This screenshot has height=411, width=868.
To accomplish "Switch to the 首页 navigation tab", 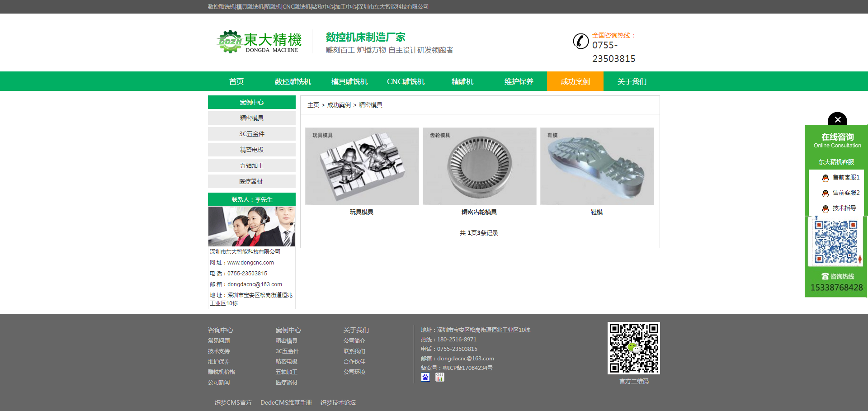I will tap(236, 81).
